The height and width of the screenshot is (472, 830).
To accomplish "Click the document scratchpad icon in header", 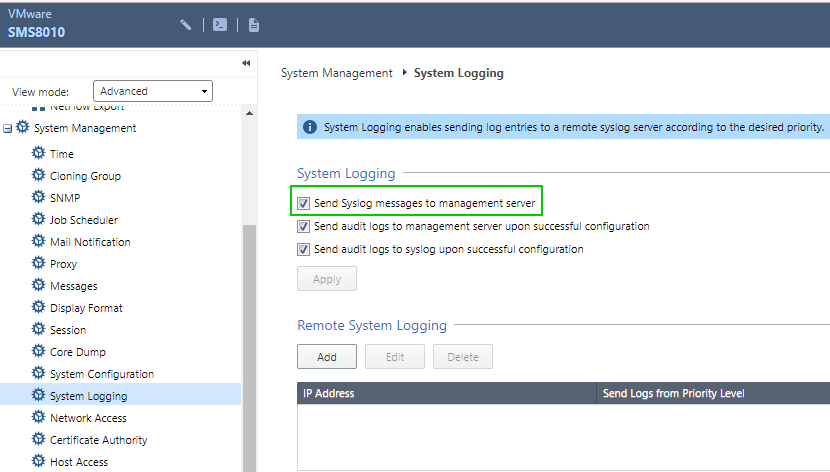I will pyautogui.click(x=254, y=24).
